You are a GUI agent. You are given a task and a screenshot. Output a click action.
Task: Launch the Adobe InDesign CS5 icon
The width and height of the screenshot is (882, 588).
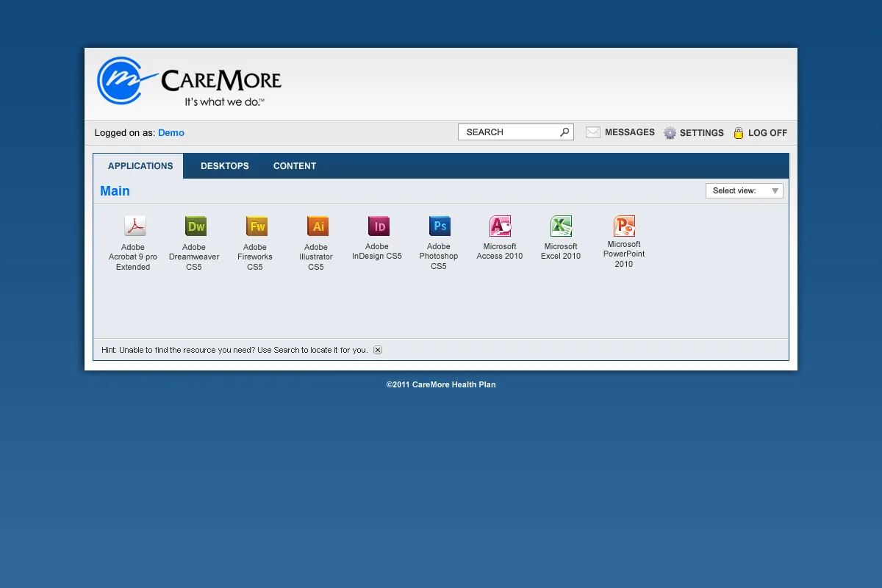tap(379, 226)
